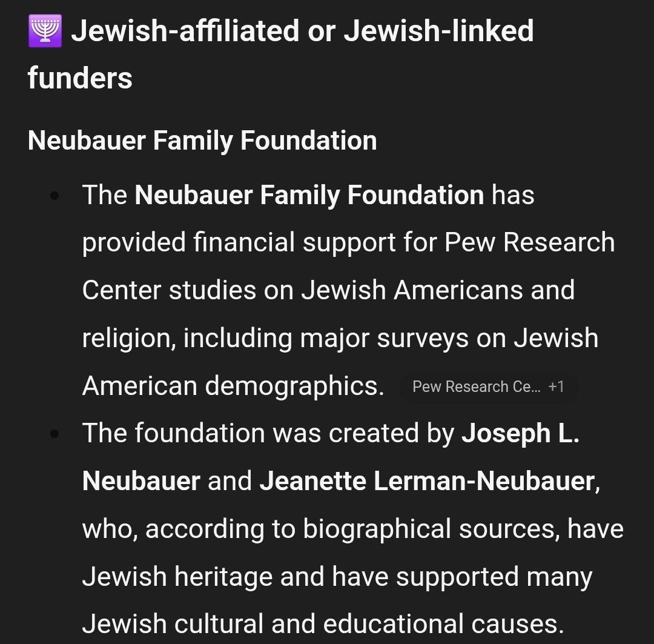The width and height of the screenshot is (654, 644).
Task: Click the +1 additional sources indicator
Action: pyautogui.click(x=556, y=387)
